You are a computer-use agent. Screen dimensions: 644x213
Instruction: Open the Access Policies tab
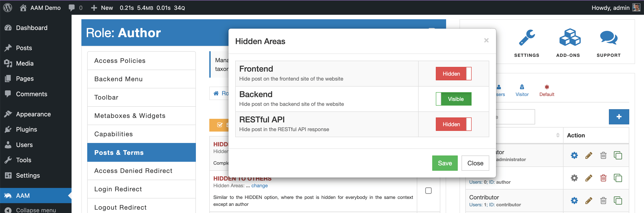[x=142, y=60]
